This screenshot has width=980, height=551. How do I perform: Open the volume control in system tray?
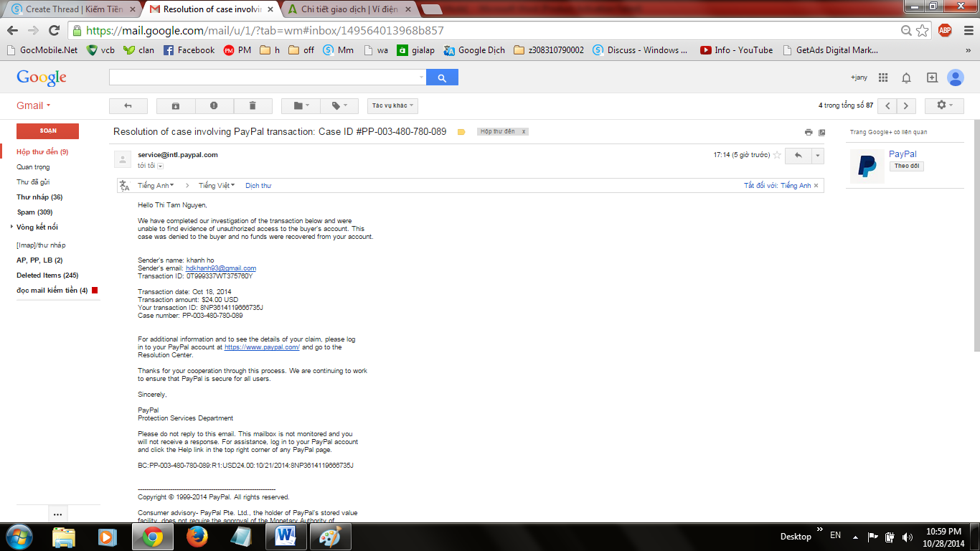pyautogui.click(x=908, y=537)
